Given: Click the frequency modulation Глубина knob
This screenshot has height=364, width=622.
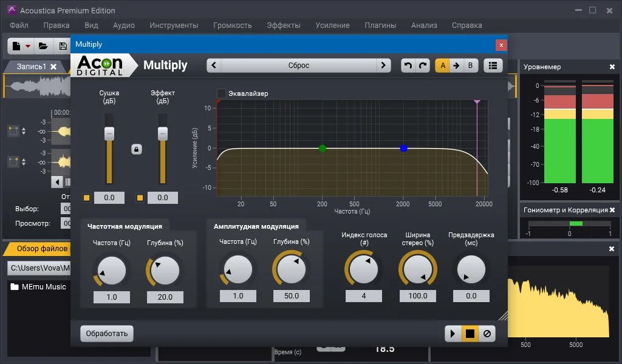Looking at the screenshot, I should (165, 271).
